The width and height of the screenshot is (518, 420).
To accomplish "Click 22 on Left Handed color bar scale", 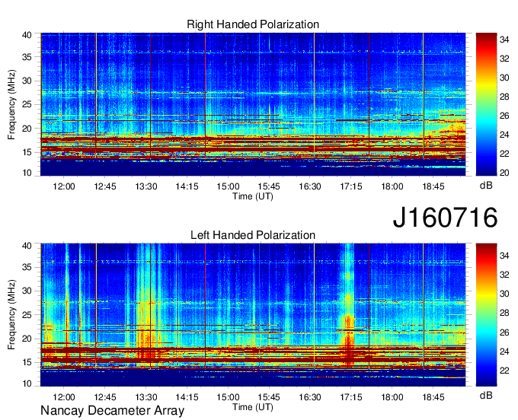I will click(x=504, y=371).
